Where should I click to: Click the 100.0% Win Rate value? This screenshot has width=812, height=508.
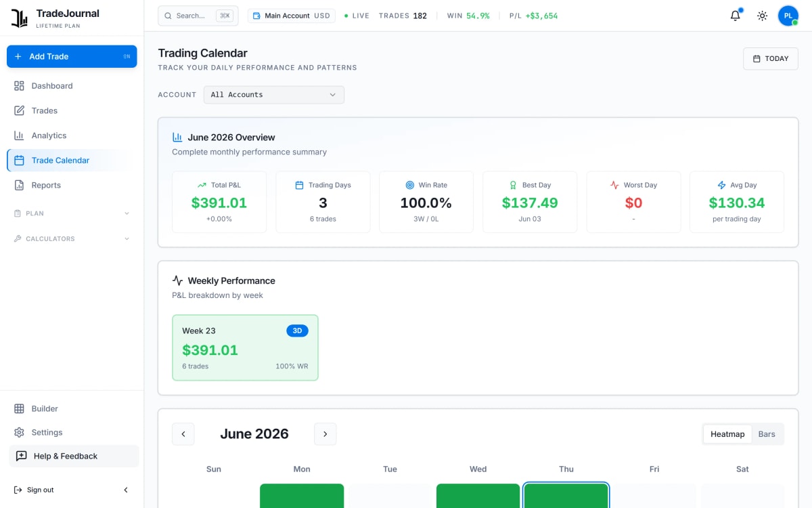(x=426, y=203)
